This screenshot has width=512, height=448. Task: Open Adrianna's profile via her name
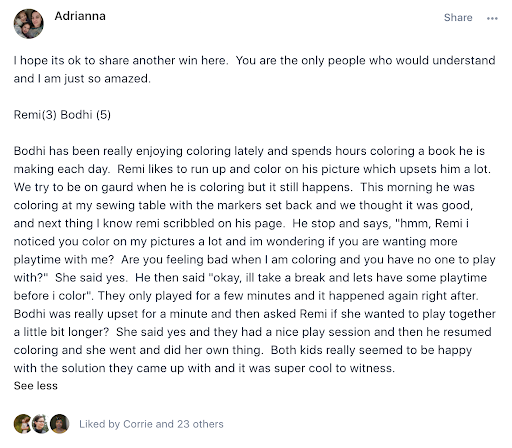pyautogui.click(x=80, y=16)
